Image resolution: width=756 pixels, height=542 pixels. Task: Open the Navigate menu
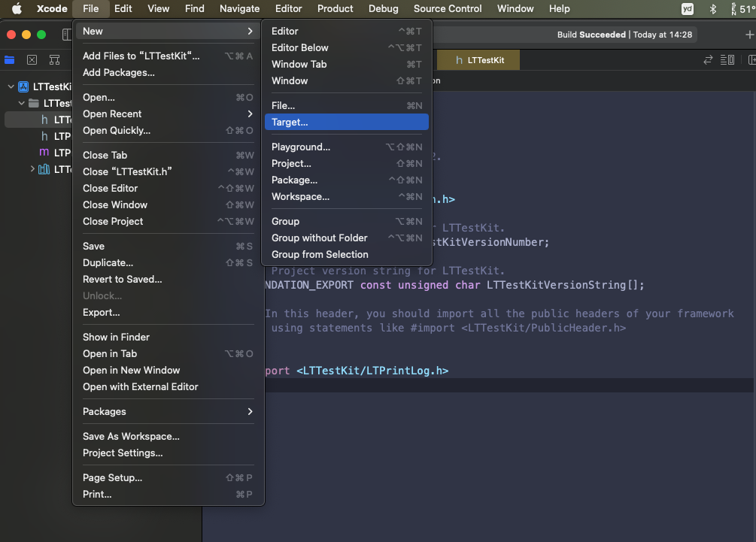[x=240, y=9]
